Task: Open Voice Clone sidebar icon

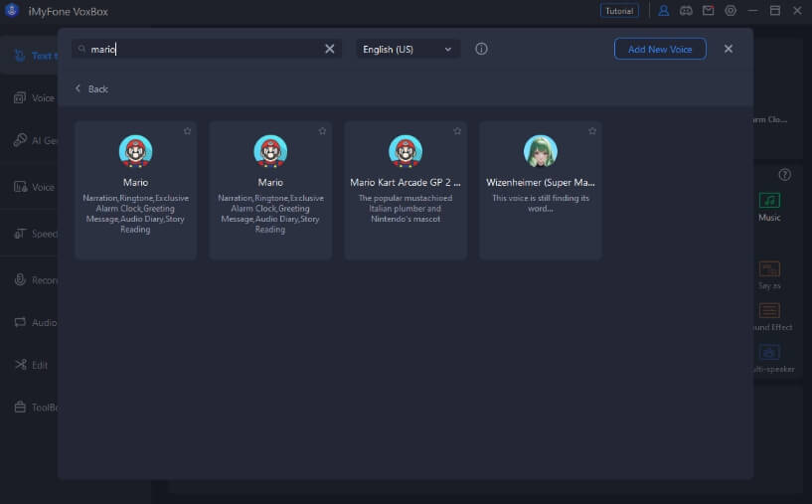Action: 20,97
